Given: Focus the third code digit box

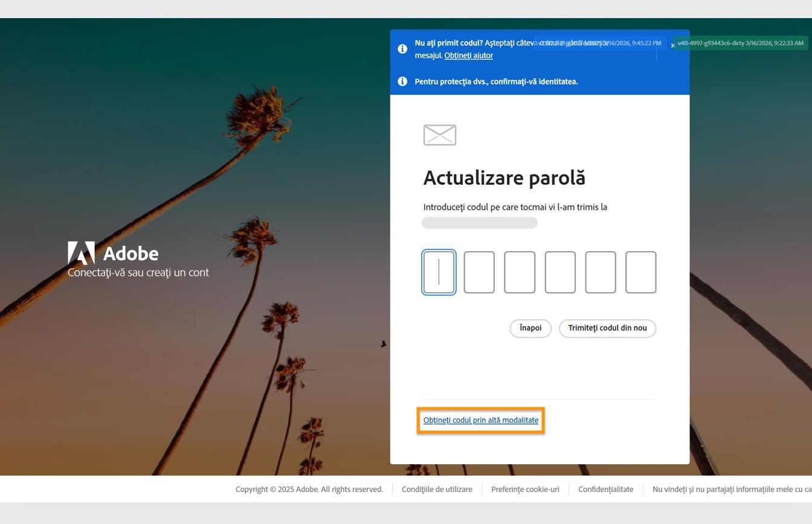Looking at the screenshot, I should [520, 272].
